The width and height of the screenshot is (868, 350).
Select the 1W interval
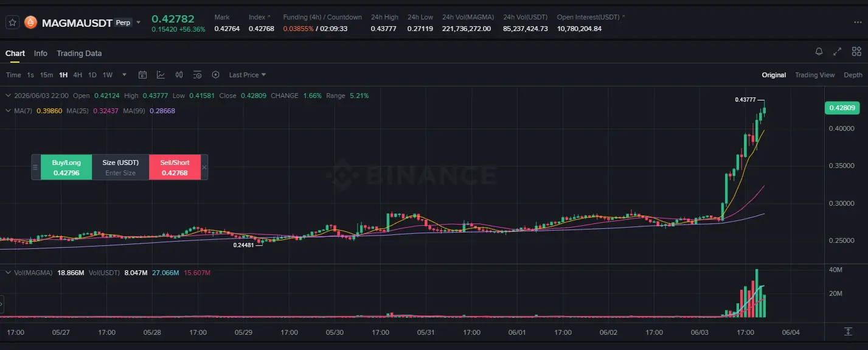tap(108, 75)
